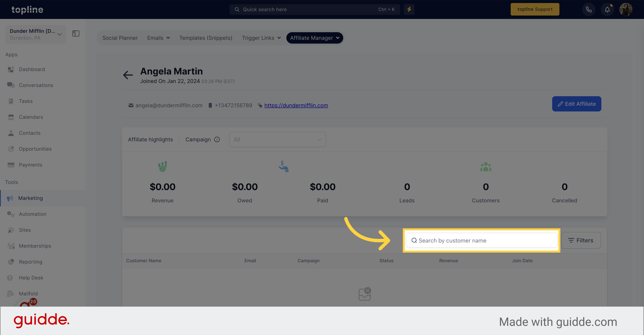The image size is (644, 335).
Task: Open the dundermifflin.com link
Action: click(x=296, y=105)
